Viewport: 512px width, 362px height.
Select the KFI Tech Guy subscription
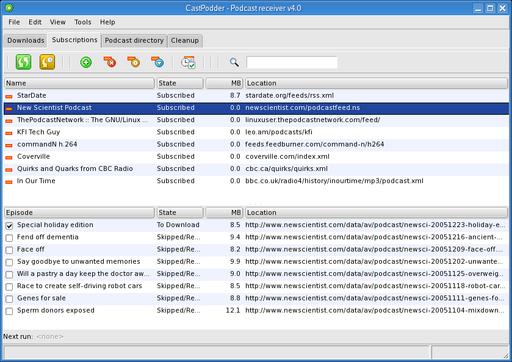[x=256, y=132]
